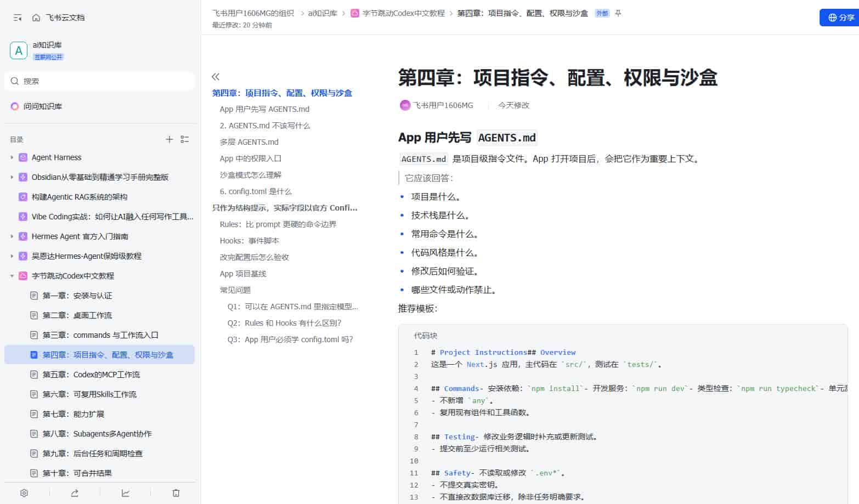Click the share arrow icon in bottom bar
859x504 pixels.
pyautogui.click(x=75, y=493)
